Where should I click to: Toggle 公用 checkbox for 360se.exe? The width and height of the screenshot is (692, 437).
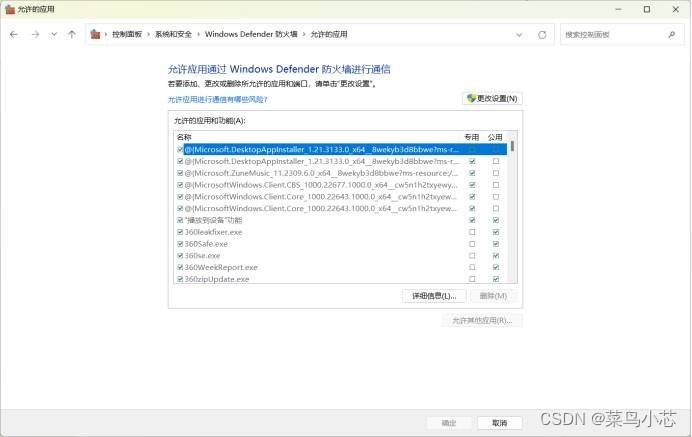pyautogui.click(x=496, y=256)
